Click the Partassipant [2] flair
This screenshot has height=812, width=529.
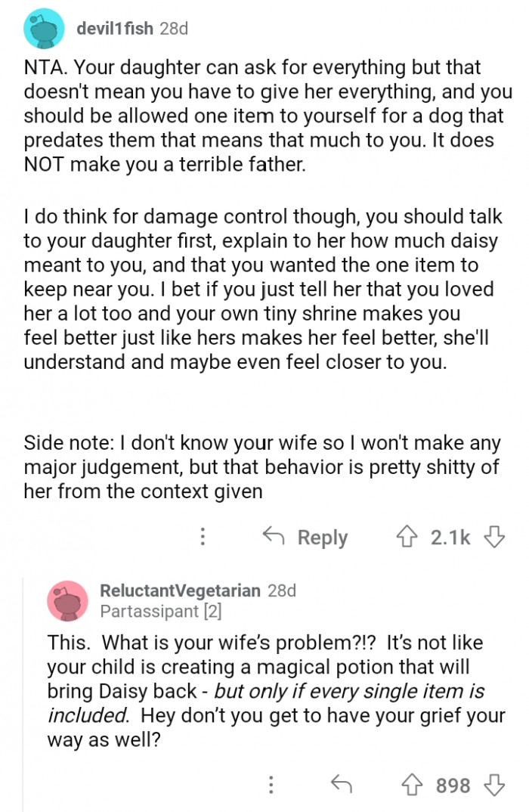coord(160,610)
